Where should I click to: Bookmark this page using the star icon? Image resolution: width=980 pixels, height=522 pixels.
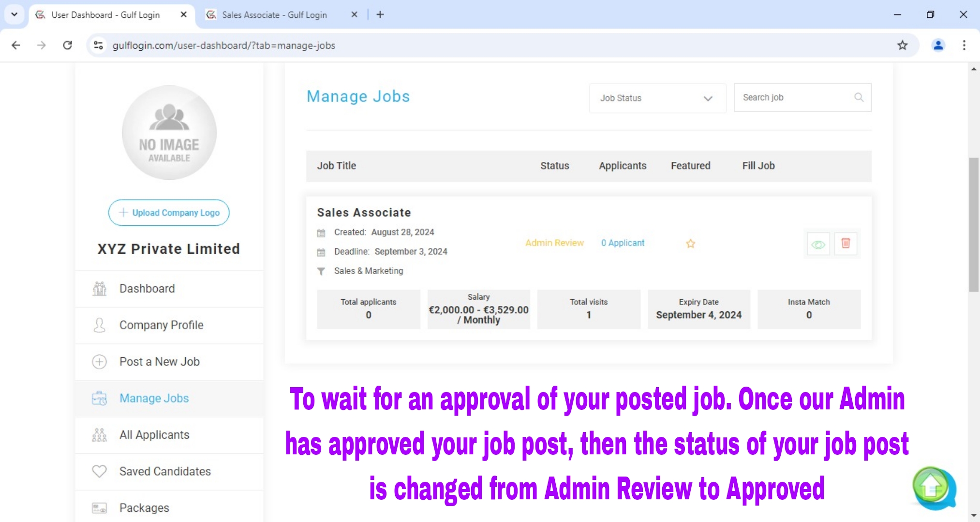tap(903, 45)
